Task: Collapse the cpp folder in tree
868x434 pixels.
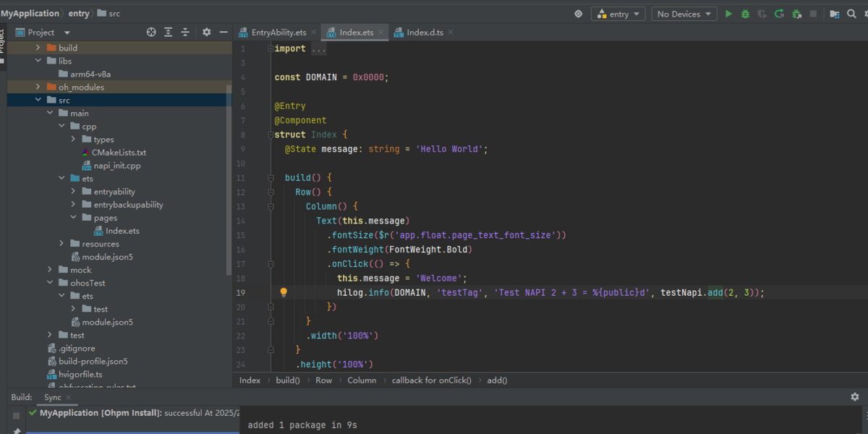Action: click(62, 127)
